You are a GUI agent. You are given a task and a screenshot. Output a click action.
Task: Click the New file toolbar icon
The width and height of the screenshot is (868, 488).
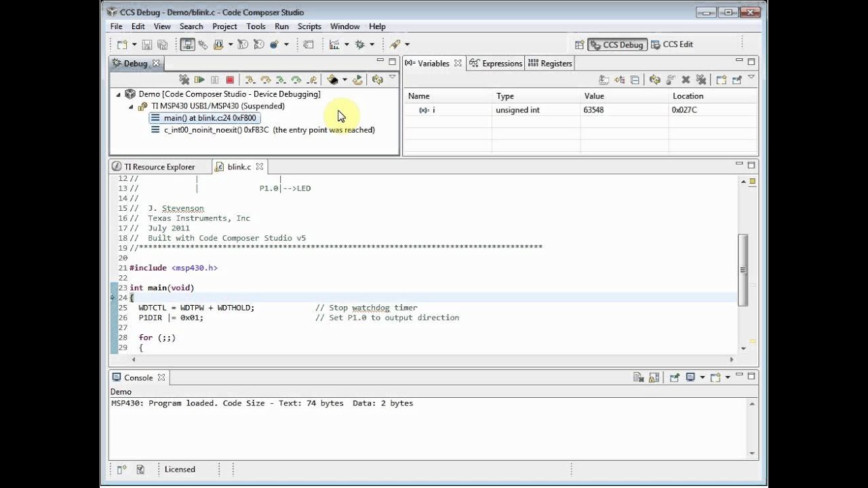click(x=123, y=45)
